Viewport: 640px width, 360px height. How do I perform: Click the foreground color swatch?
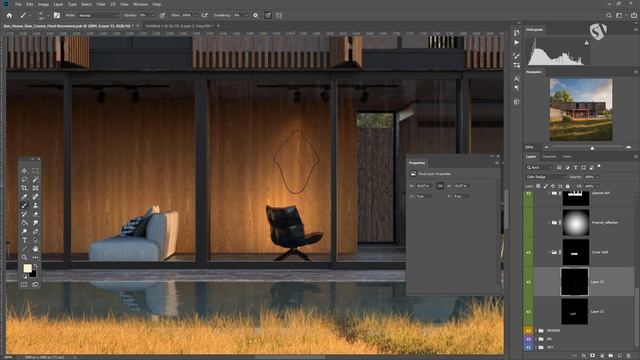[27, 268]
